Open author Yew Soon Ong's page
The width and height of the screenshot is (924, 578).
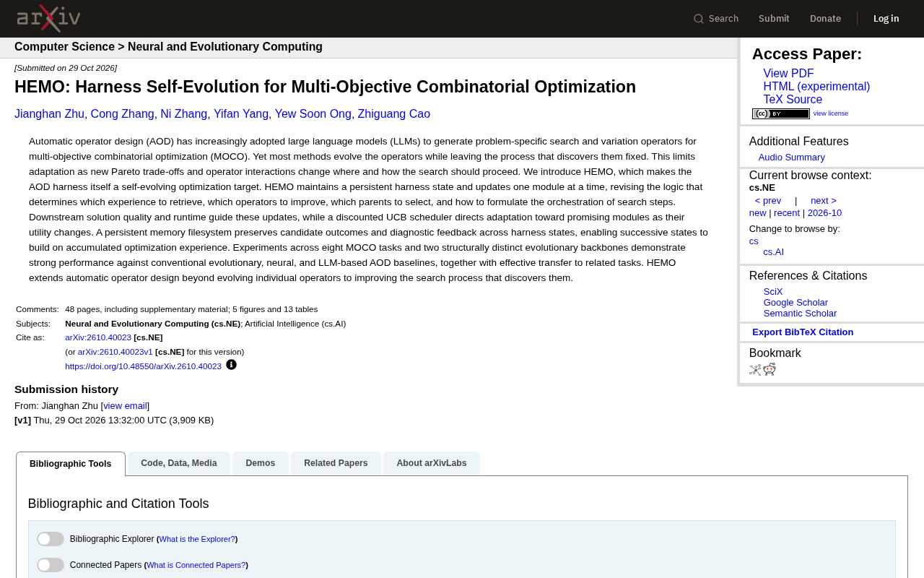[x=313, y=114]
